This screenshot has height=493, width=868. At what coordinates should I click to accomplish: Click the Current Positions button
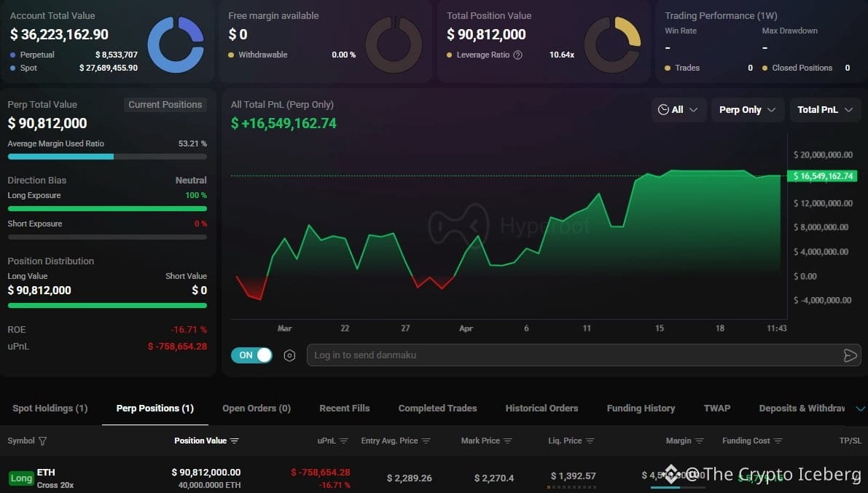click(165, 105)
